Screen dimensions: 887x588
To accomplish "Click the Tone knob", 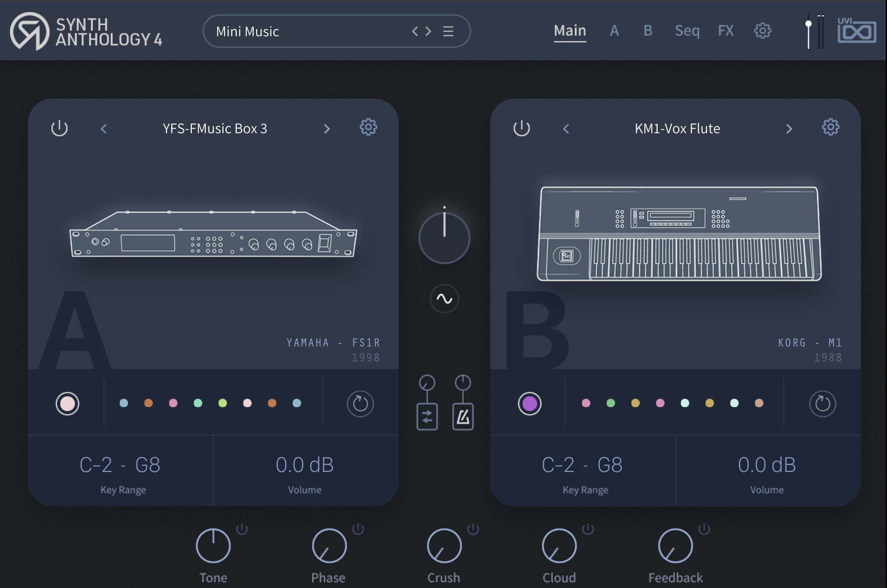I will point(213,546).
